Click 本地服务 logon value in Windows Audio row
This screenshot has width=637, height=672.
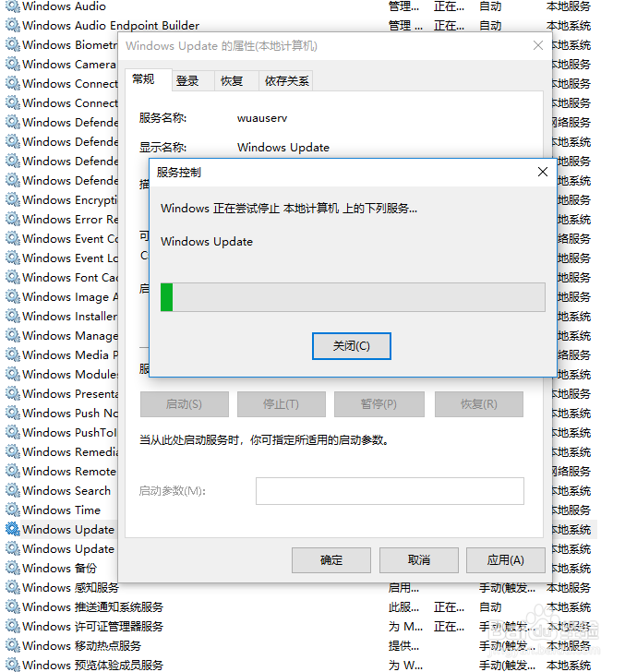[569, 6]
